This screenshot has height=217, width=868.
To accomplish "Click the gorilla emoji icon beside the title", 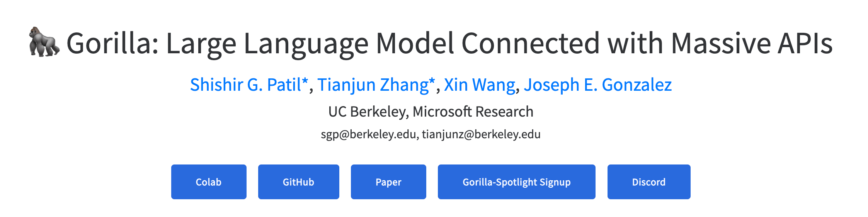I will click(44, 42).
